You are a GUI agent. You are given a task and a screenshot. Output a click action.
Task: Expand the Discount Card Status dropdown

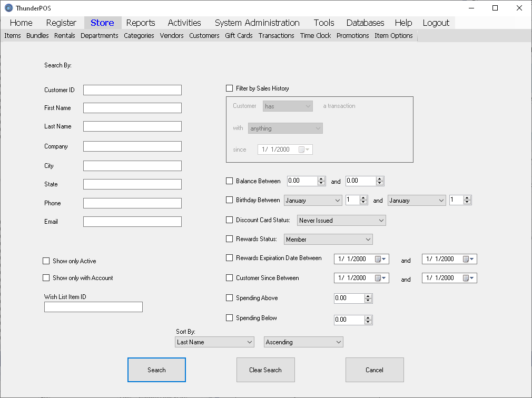click(x=341, y=221)
